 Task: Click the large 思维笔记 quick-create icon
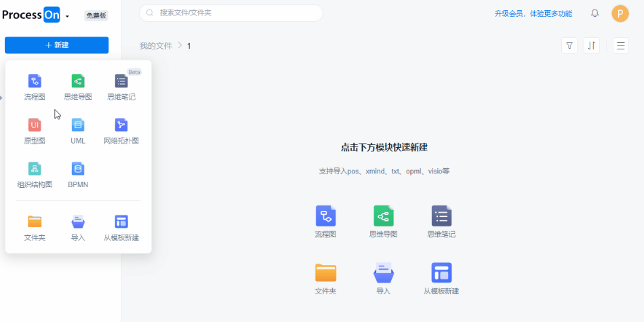point(441,216)
